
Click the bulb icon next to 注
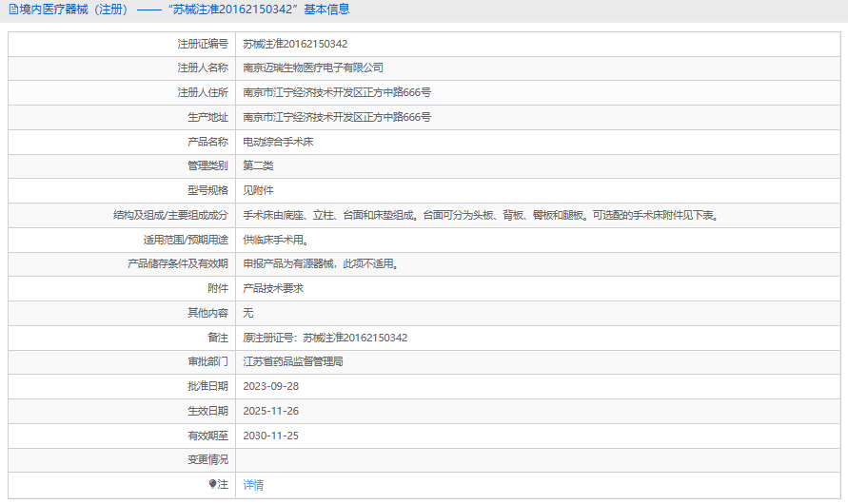pos(212,484)
